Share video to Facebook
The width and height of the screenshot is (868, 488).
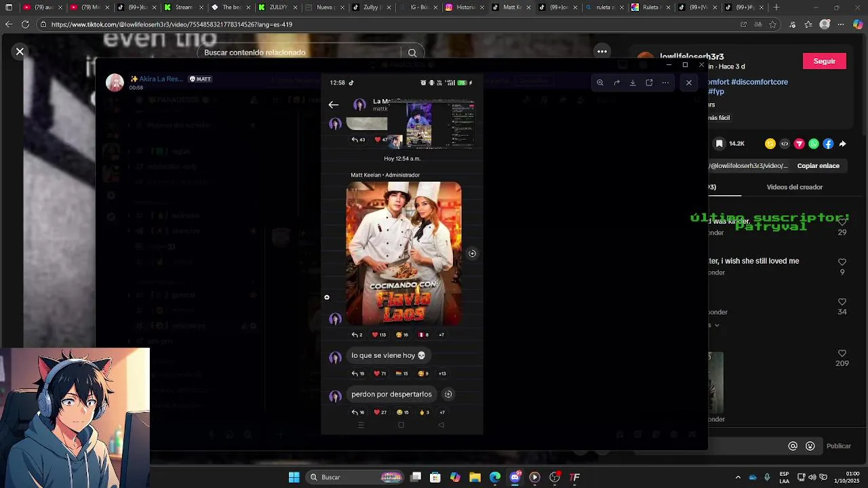828,144
